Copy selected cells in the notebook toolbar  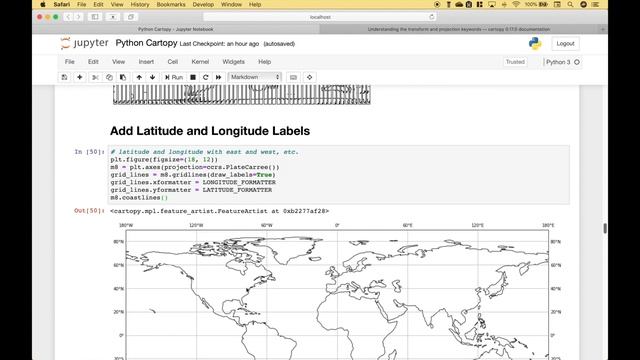click(x=109, y=77)
